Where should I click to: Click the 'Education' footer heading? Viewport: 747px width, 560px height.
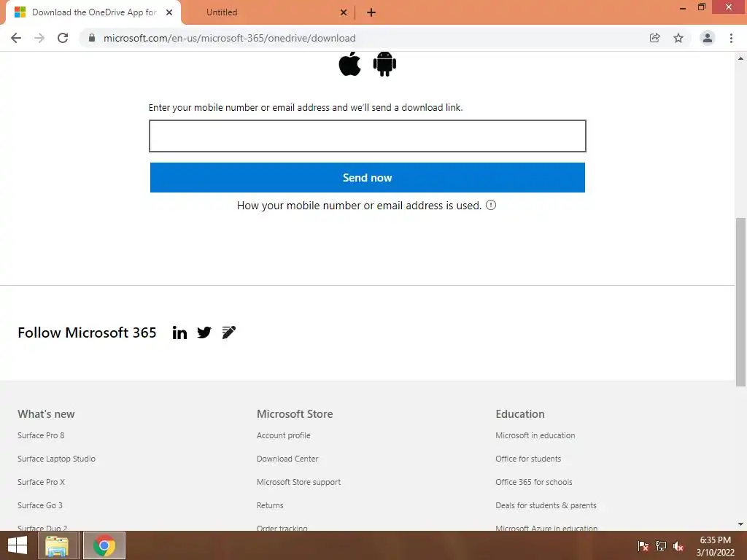point(519,414)
